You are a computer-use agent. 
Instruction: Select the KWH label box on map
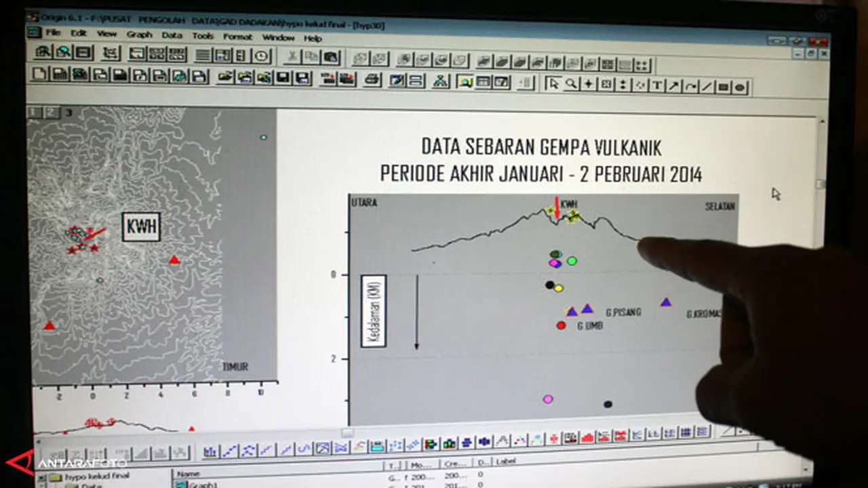click(x=141, y=228)
